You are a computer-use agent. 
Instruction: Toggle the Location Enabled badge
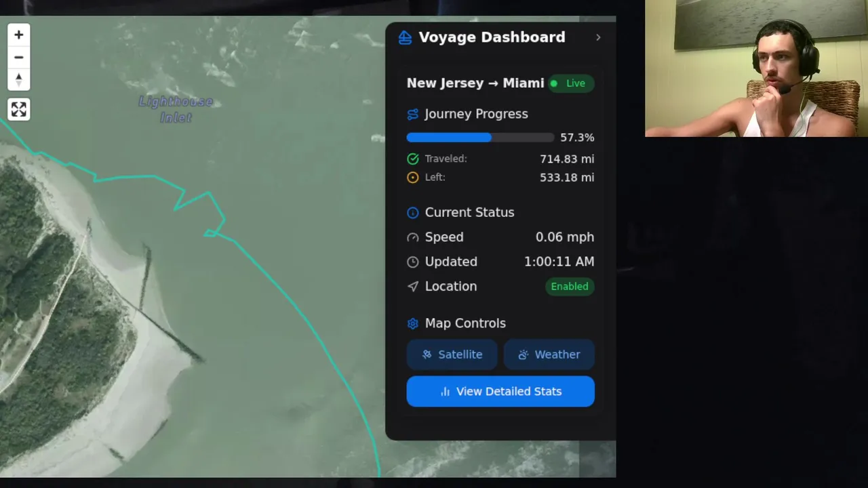pyautogui.click(x=570, y=286)
